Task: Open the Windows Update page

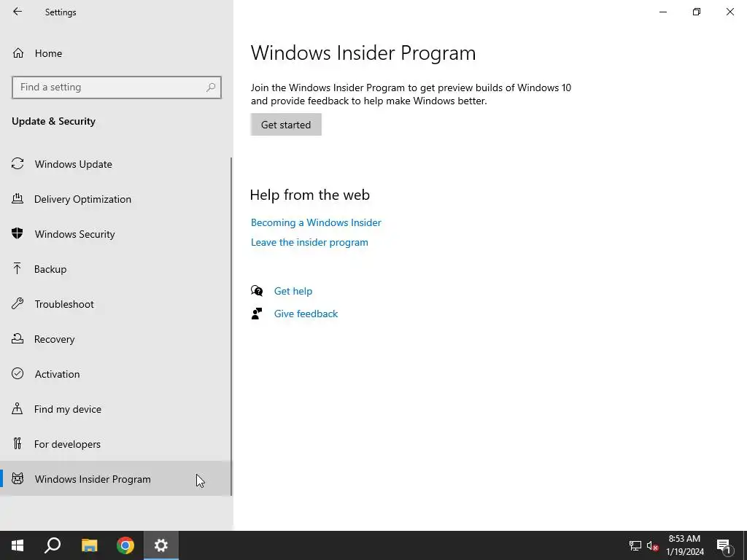Action: [x=115, y=164]
